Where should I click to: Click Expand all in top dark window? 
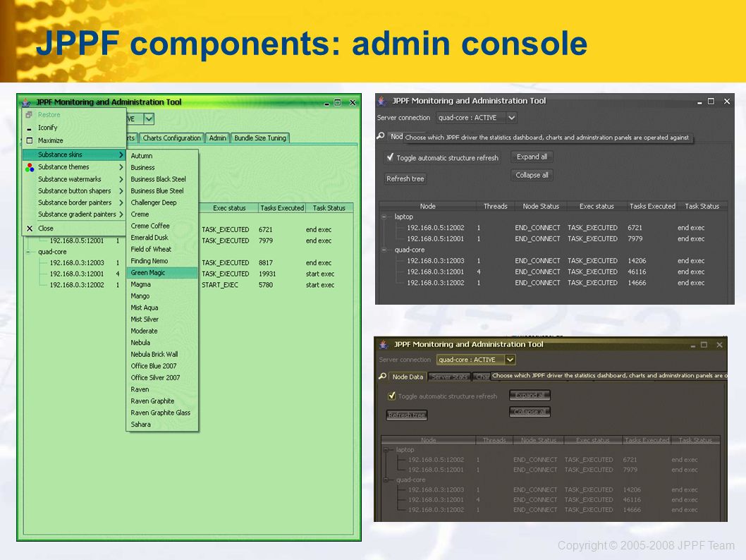pyautogui.click(x=532, y=157)
